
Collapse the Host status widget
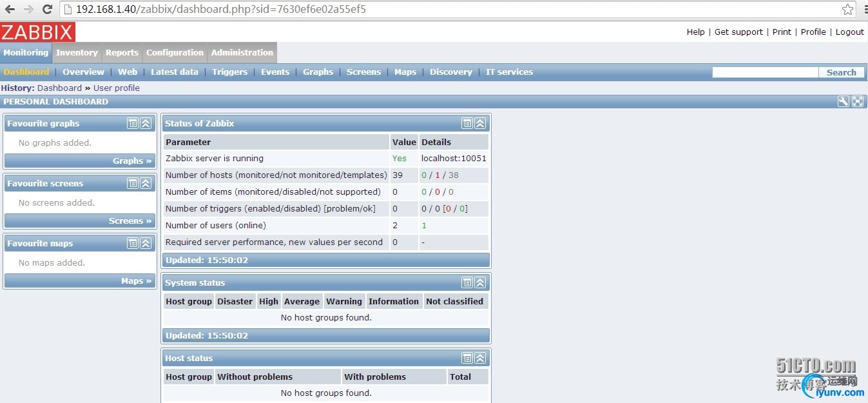(480, 358)
